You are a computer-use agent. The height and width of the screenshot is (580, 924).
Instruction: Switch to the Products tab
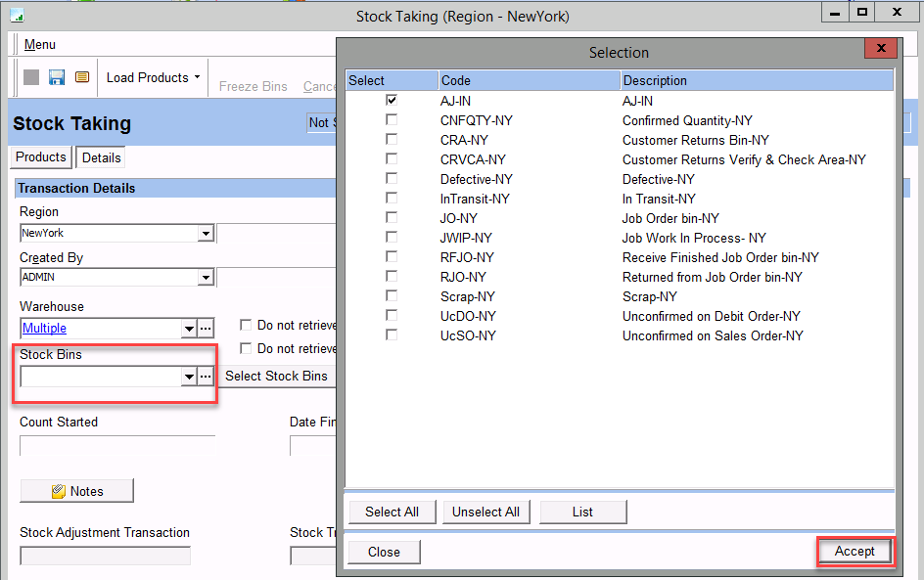[41, 157]
